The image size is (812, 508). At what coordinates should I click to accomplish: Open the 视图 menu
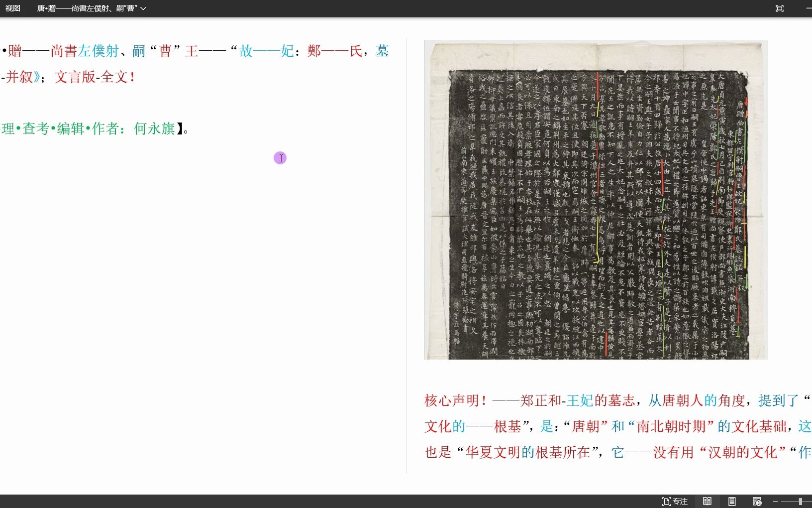click(x=13, y=8)
